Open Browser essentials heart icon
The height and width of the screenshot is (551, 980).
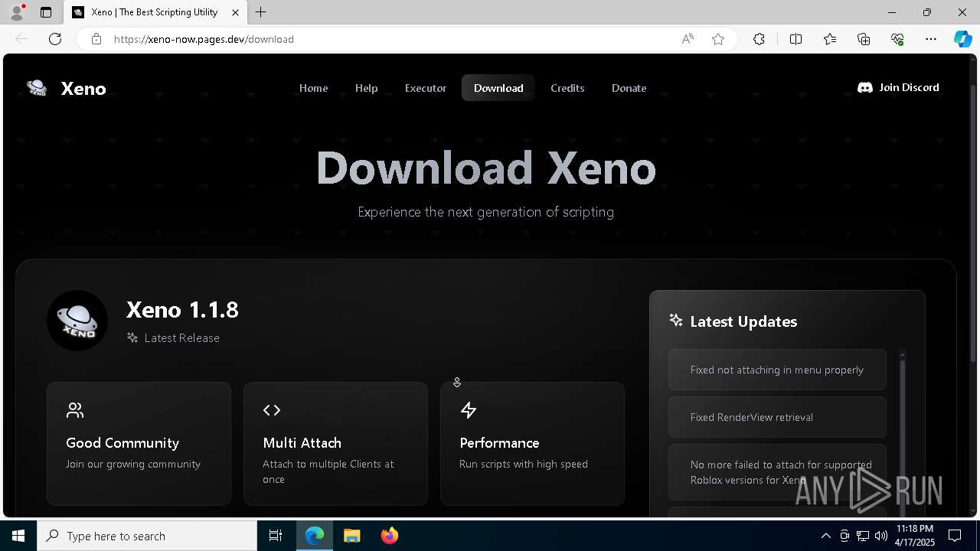point(897,39)
